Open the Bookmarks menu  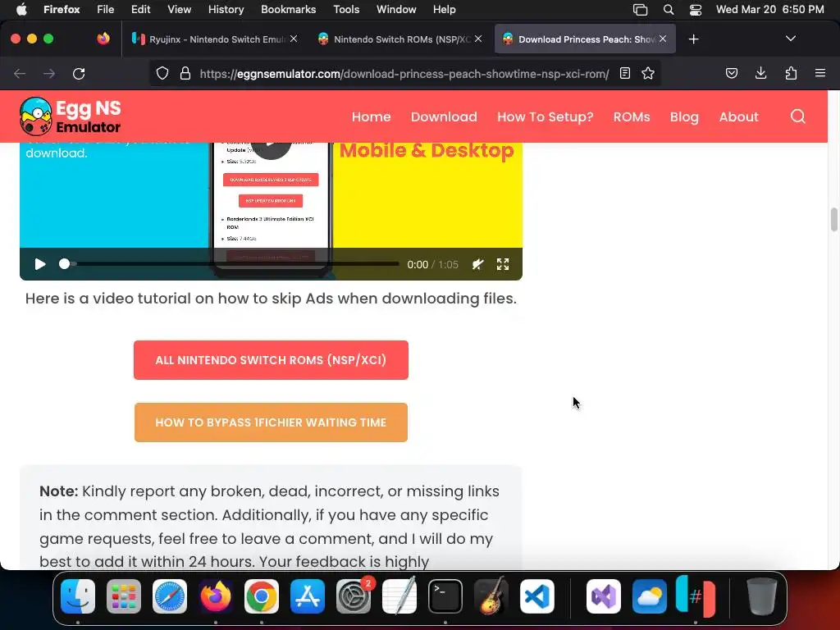[x=288, y=9]
